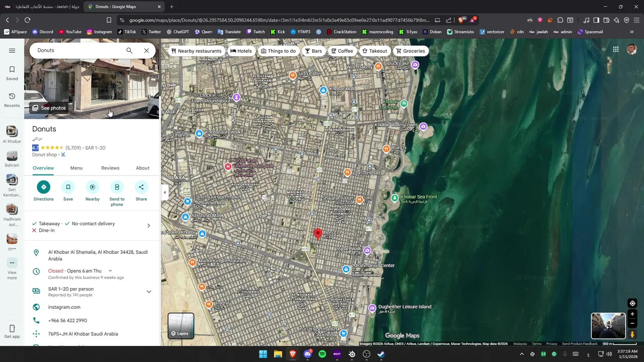
Task: Click the Donuts search input field
Action: click(x=78, y=50)
